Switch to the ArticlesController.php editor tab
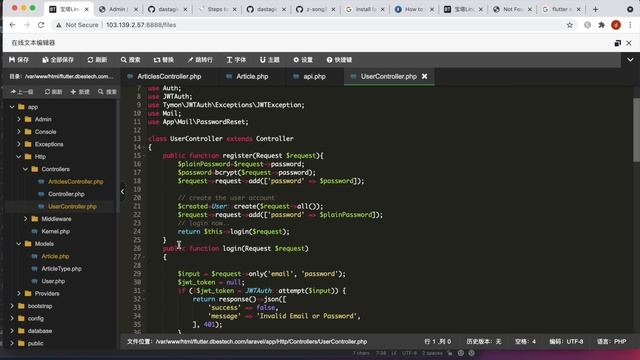Screen dimensions: 640x360 (169, 76)
